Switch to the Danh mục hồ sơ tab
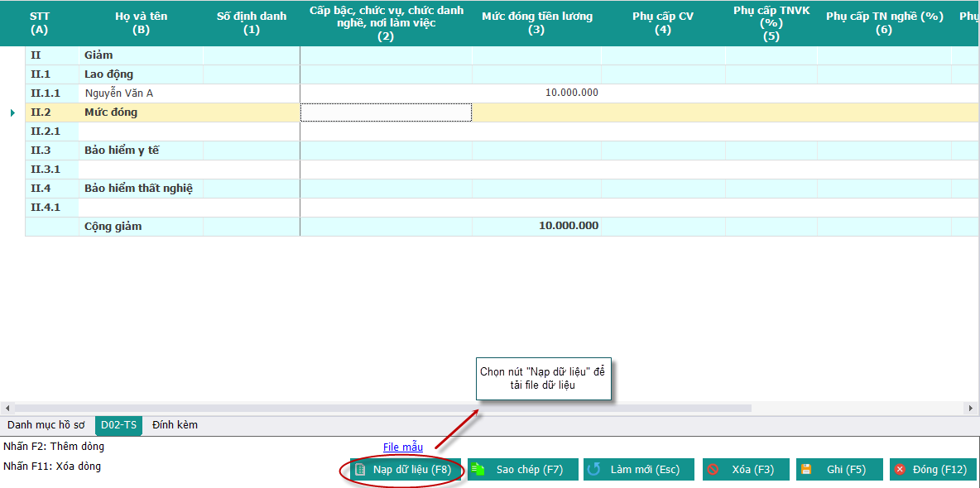The image size is (980, 488). [x=47, y=425]
